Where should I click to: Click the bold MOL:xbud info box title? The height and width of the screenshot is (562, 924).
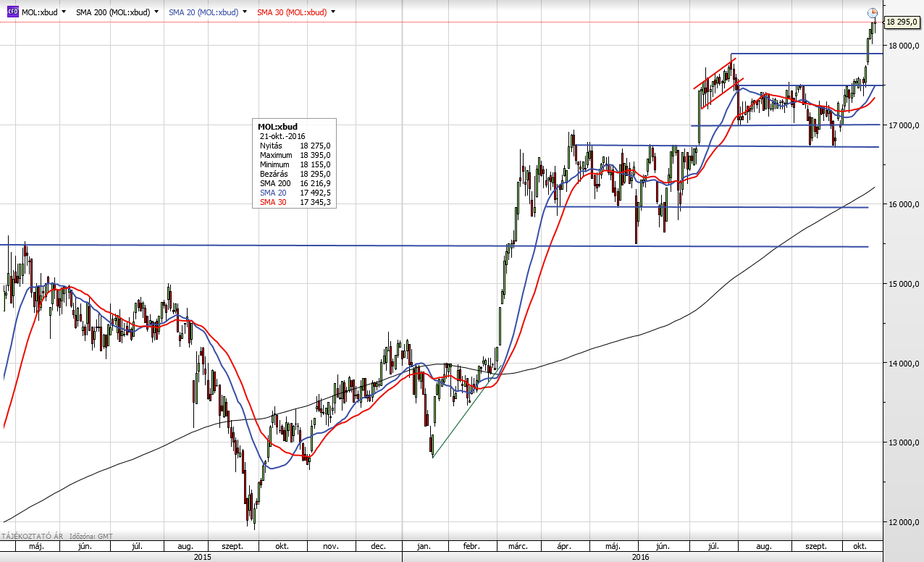pos(277,127)
